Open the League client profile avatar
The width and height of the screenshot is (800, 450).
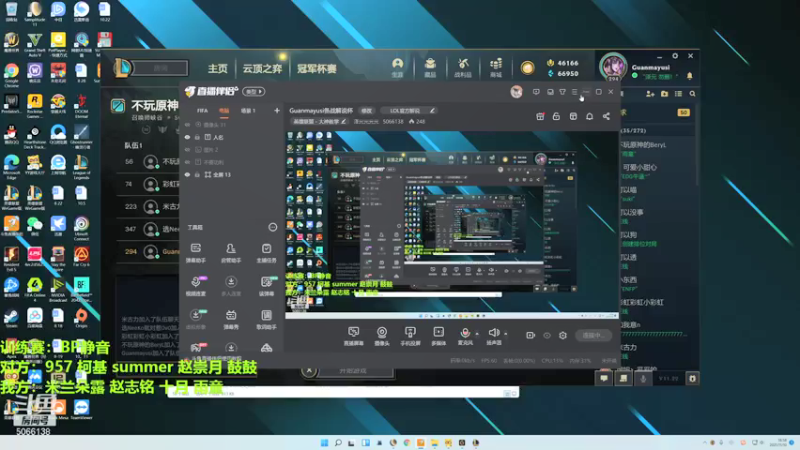coord(613,67)
